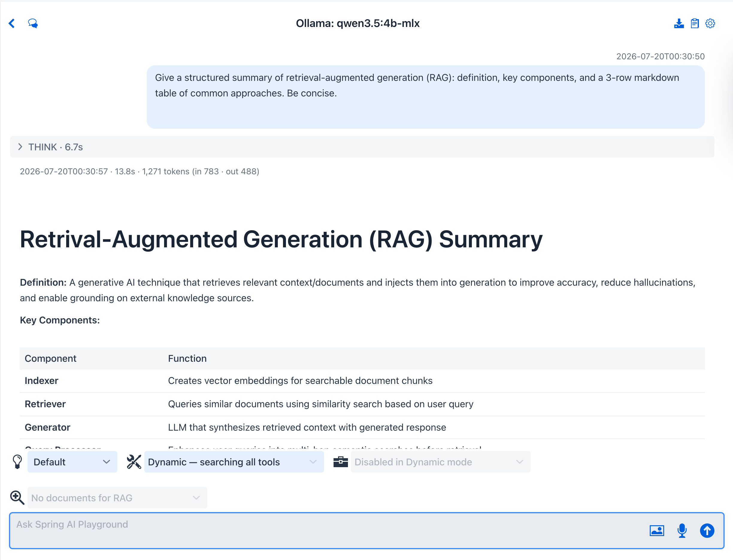Click 'LLM that synthesizes retrieved context' cell
Image resolution: width=733 pixels, height=560 pixels.
307,427
